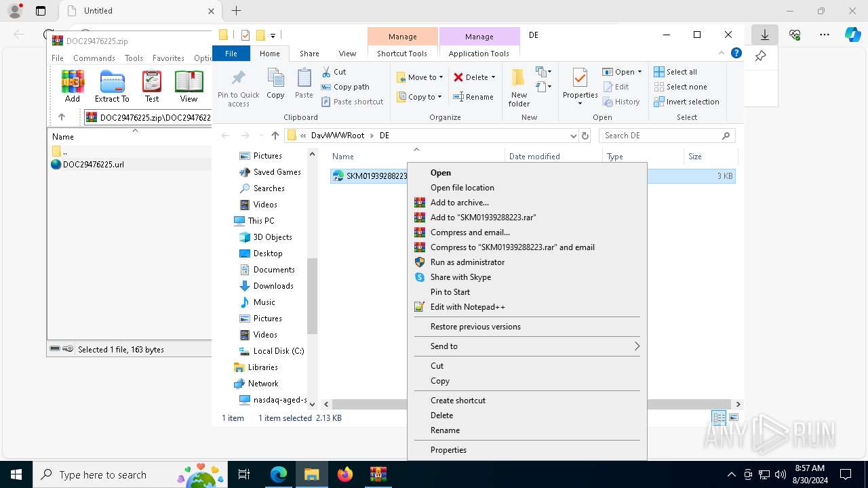Open Application Tools tab

(x=479, y=54)
